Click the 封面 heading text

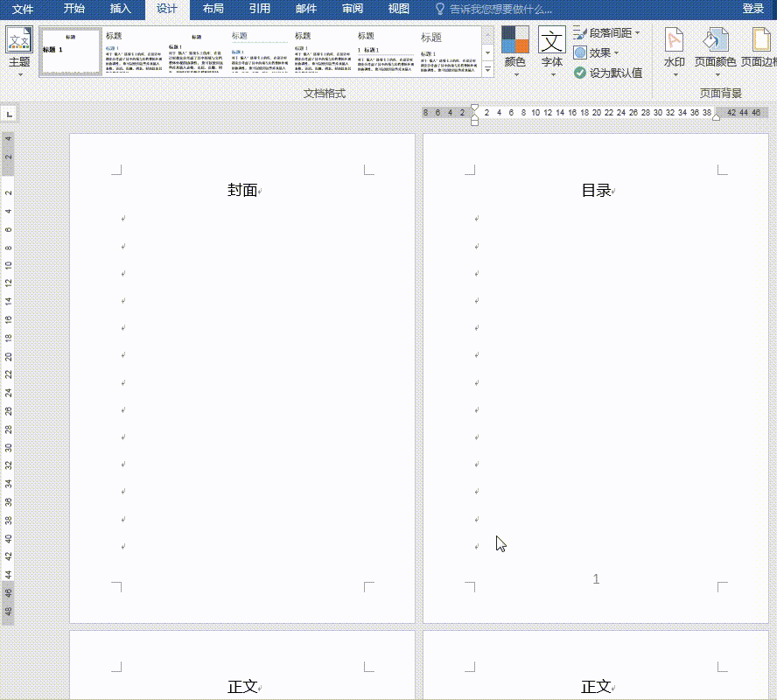(x=242, y=190)
